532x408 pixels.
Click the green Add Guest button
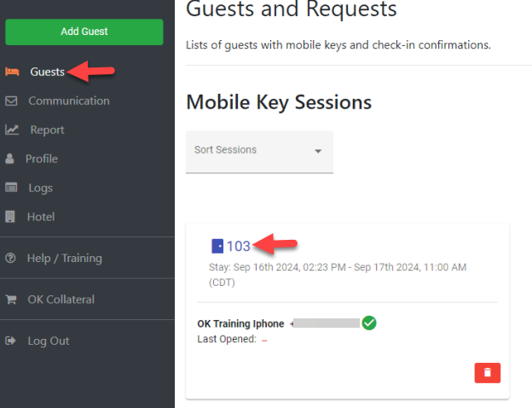(x=84, y=32)
